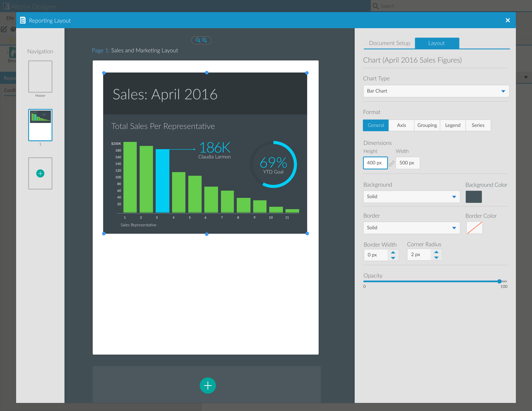The width and height of the screenshot is (532, 411).
Task: Click the large teal add page button
Action: click(208, 385)
